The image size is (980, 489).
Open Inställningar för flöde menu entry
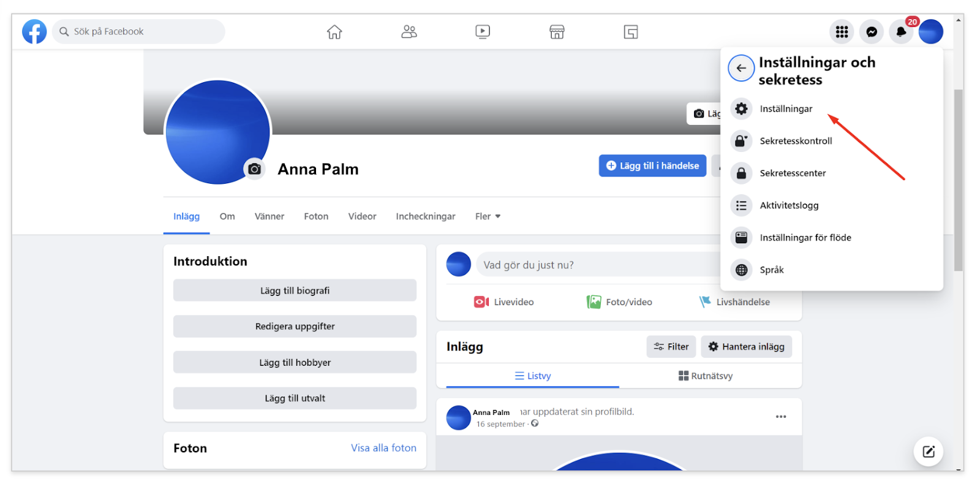(x=832, y=238)
